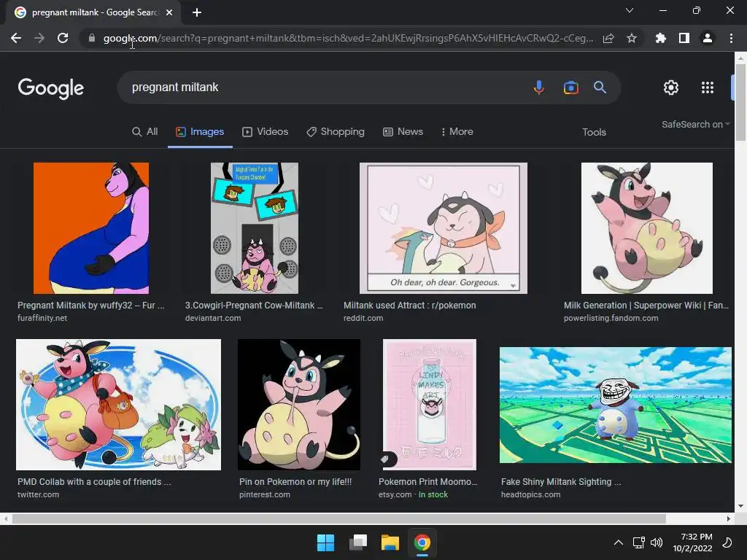Click the browser address bar URL
The width and height of the screenshot is (747, 560).
pyautogui.click(x=348, y=38)
